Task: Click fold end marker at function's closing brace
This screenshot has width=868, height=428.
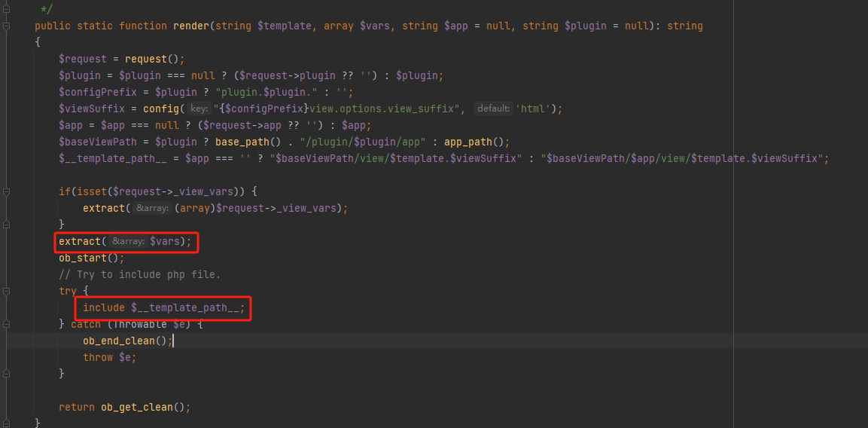Action: [6, 423]
